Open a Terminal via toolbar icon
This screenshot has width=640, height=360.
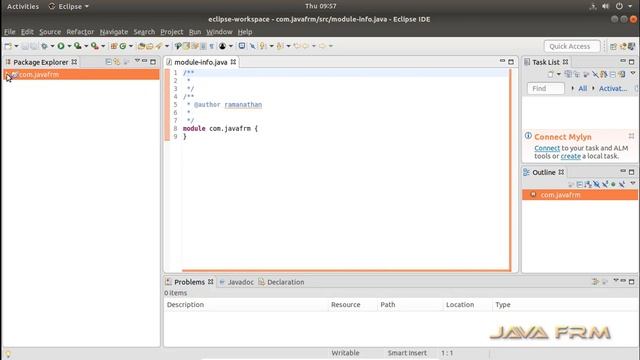click(242, 46)
